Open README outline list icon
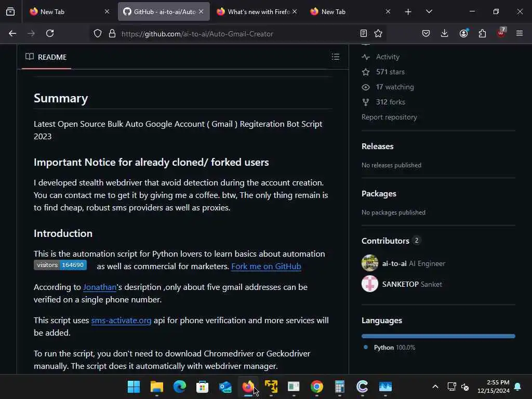The image size is (532, 399). point(335,57)
